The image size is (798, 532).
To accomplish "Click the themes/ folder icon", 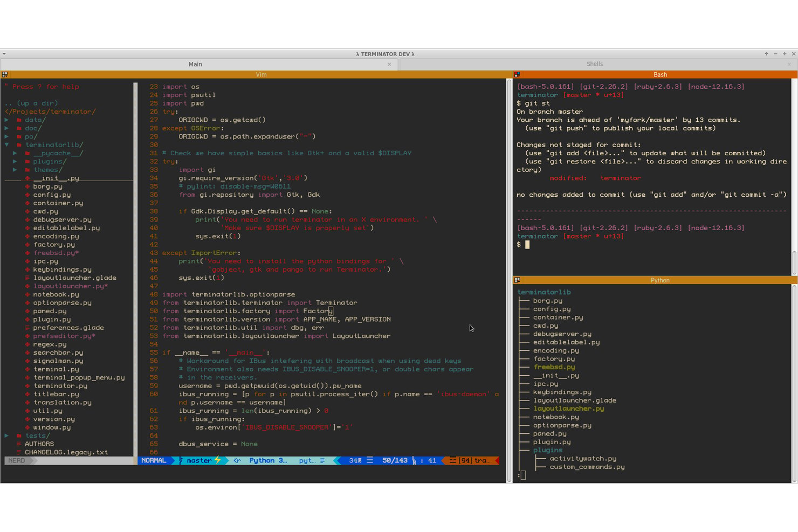I will coord(27,170).
